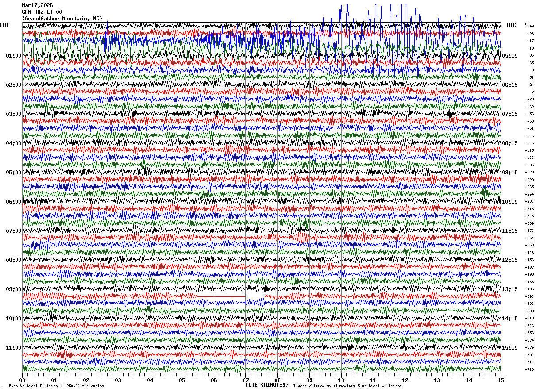This screenshot has height=392, width=536.
Task: Click the 14 minute axis tick label
Action: (469, 380)
